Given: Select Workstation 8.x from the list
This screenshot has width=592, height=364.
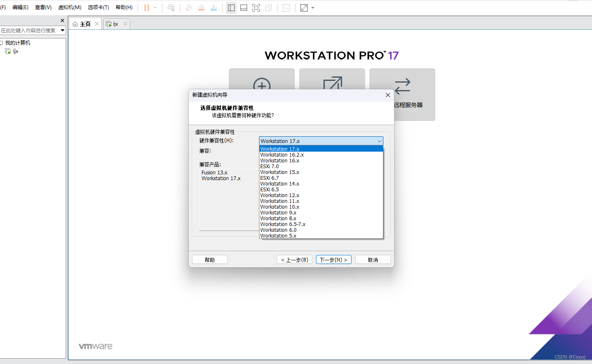Looking at the screenshot, I should point(321,219).
